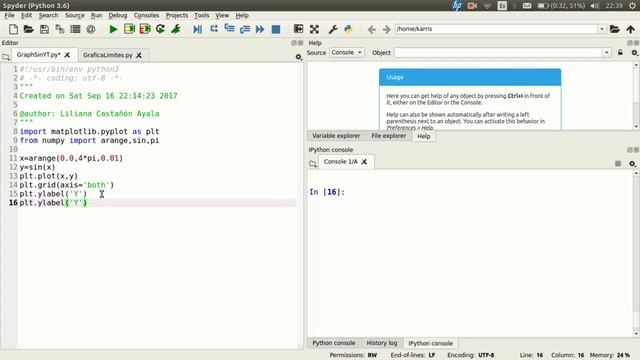Maximize the current pane

298,29
